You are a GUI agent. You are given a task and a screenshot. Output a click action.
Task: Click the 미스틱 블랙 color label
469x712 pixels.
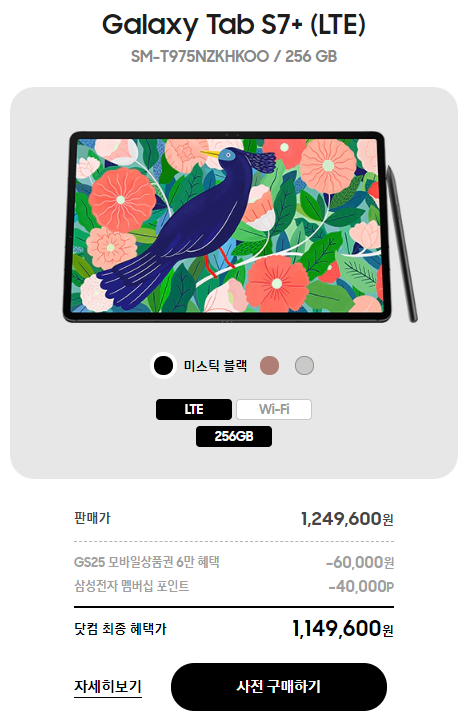coord(215,366)
